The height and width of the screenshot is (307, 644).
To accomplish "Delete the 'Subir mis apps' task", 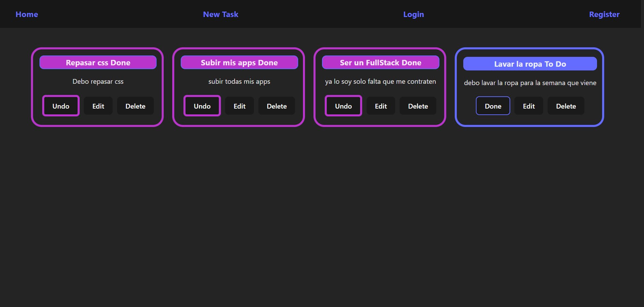I will tap(276, 106).
